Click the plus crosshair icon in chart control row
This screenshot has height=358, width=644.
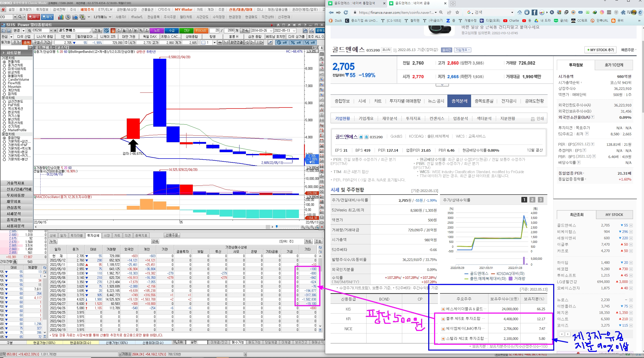(220, 42)
